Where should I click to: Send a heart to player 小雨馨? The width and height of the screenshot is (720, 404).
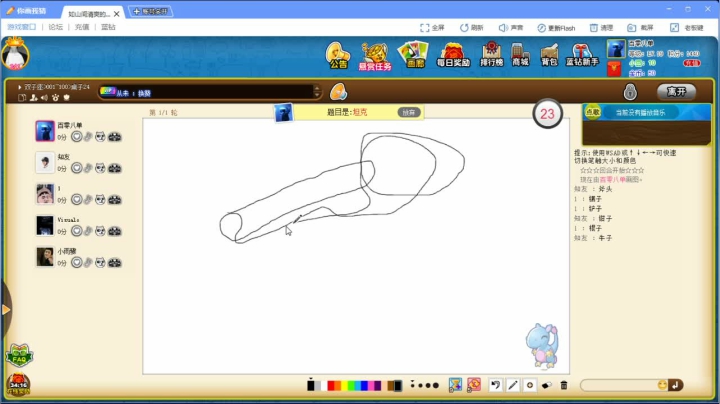[77, 263]
